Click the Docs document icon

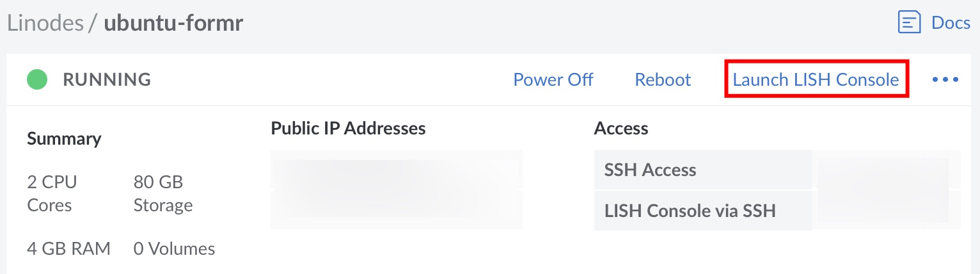coord(909,23)
